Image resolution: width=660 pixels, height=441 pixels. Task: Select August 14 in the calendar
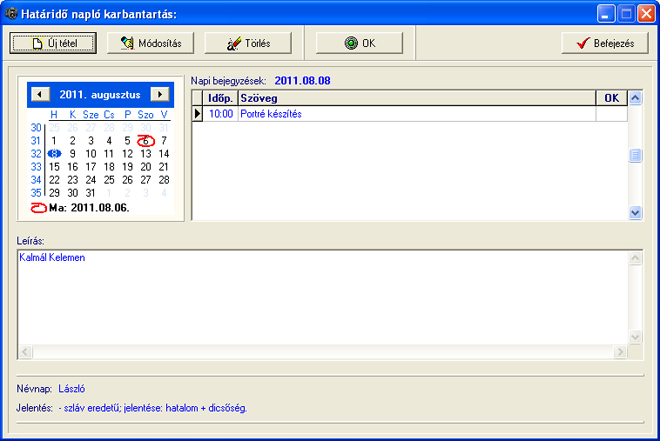pyautogui.click(x=164, y=154)
